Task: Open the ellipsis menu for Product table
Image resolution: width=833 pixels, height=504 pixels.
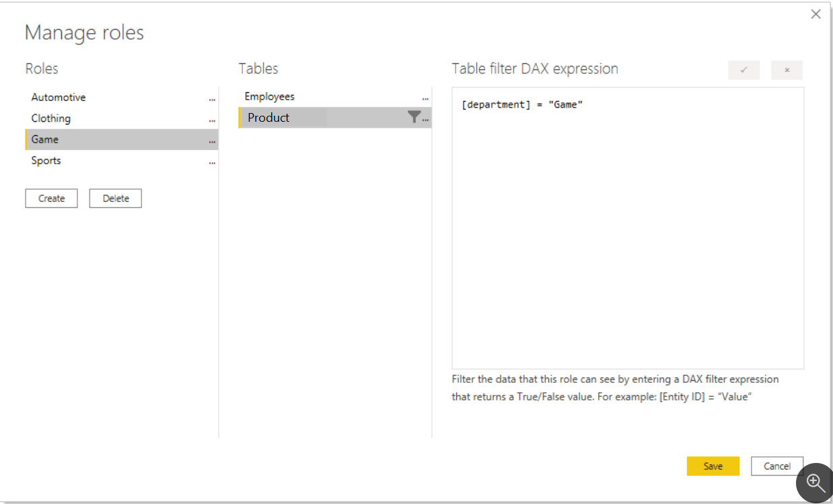Action: (425, 118)
